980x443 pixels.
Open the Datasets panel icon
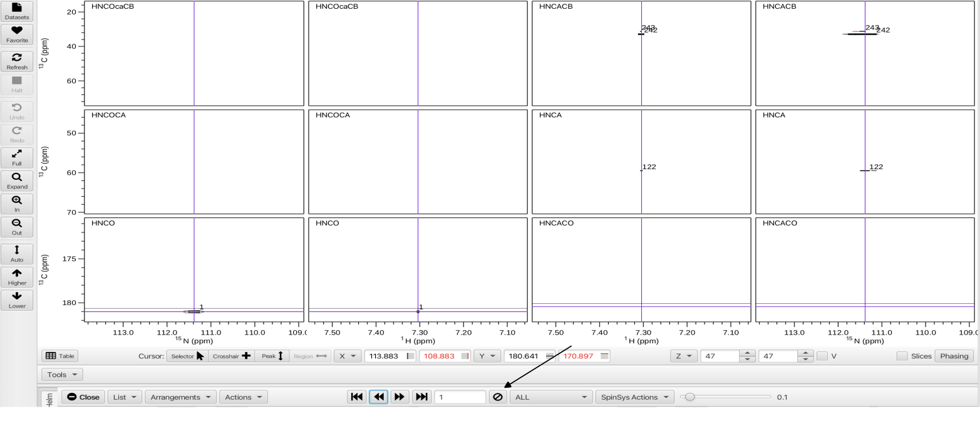[x=17, y=11]
